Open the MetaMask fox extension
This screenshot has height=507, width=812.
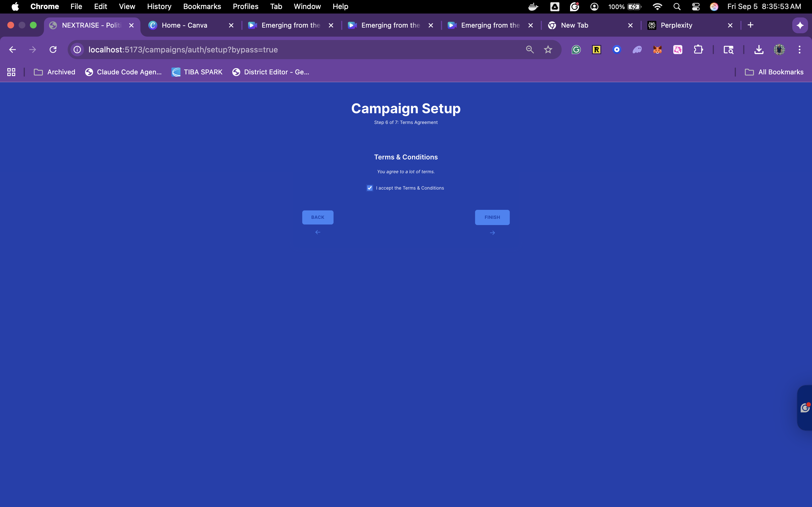pyautogui.click(x=657, y=50)
